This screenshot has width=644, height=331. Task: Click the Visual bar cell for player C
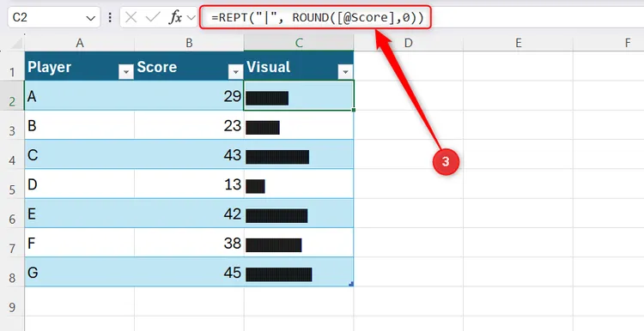(299, 154)
